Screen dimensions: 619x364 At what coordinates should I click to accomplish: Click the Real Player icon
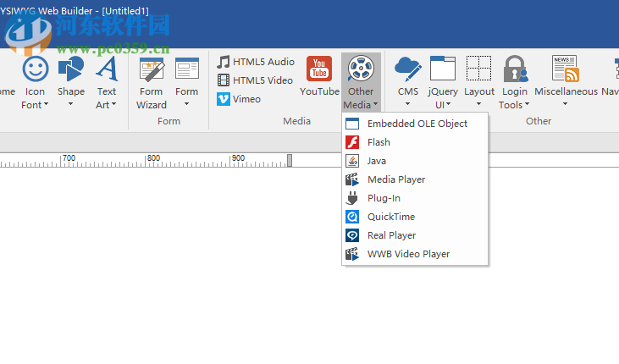tap(352, 235)
